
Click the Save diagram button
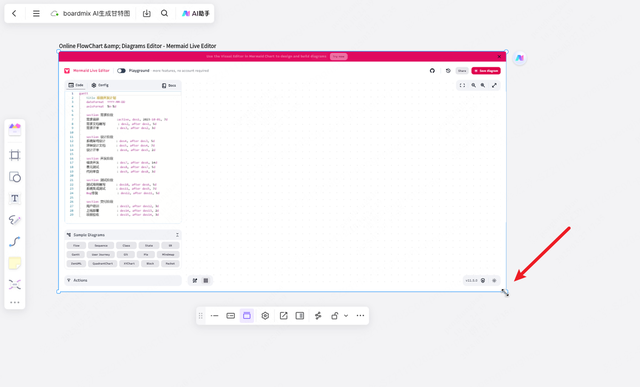486,71
